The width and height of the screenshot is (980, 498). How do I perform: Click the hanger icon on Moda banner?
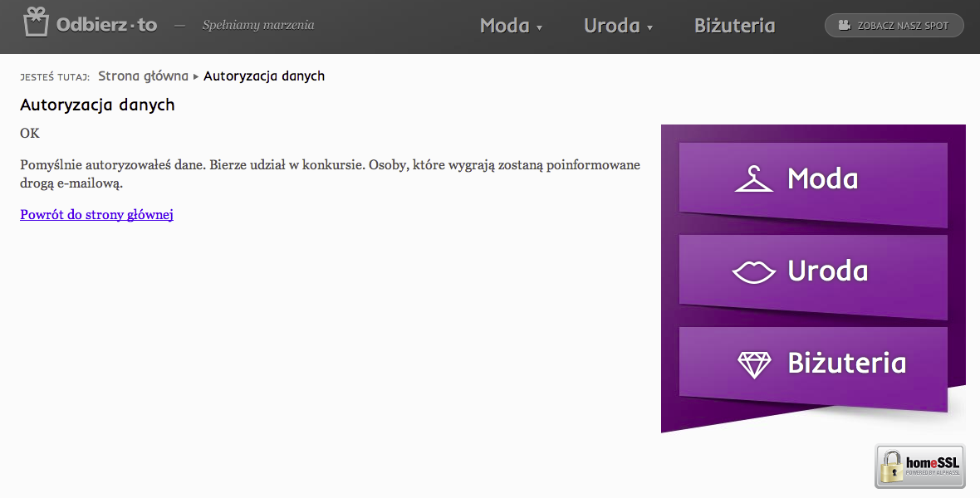click(x=754, y=179)
